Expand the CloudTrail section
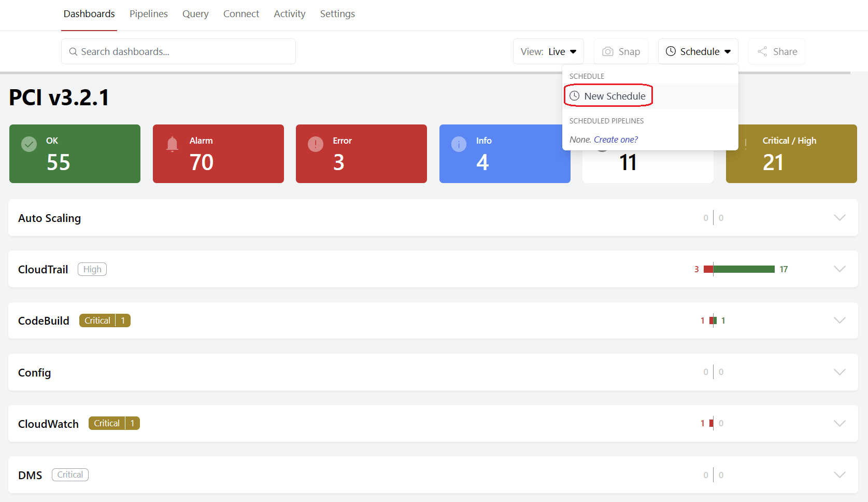Viewport: 868px width, 502px height. pyautogui.click(x=839, y=269)
